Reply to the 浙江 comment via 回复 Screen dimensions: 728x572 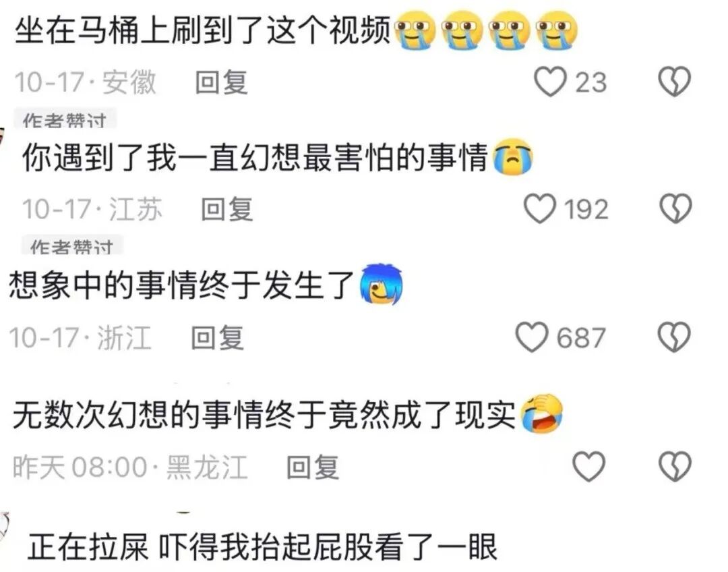point(217,337)
